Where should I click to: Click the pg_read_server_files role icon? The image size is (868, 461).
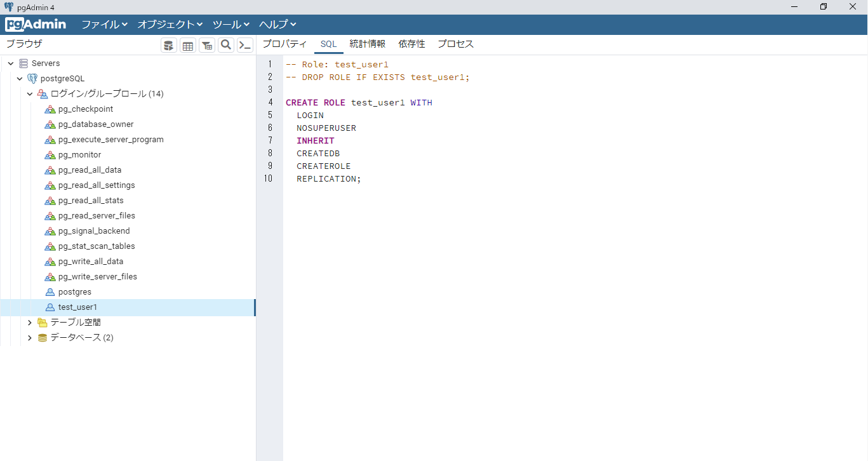tap(50, 216)
